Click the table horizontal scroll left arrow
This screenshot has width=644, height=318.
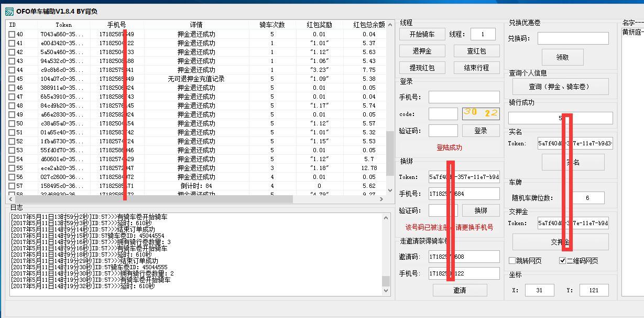click(10, 199)
